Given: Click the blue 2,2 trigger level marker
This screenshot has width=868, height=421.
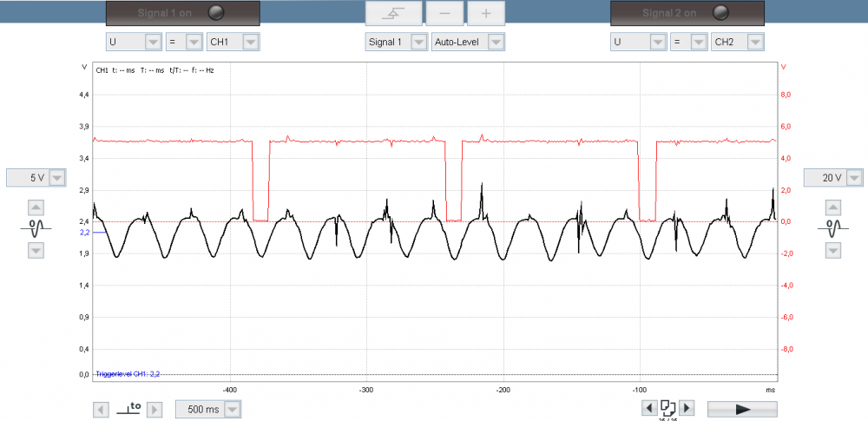Looking at the screenshot, I should [x=84, y=233].
